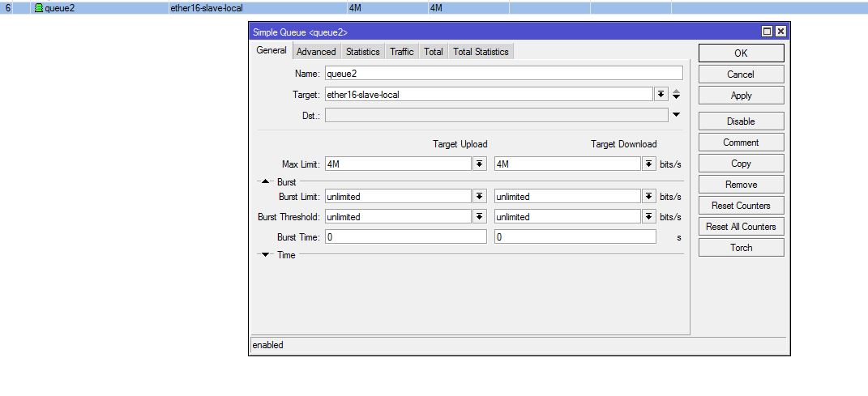This screenshot has height=396, width=868.
Task: Expand the Dst. field arrow
Action: 677,115
